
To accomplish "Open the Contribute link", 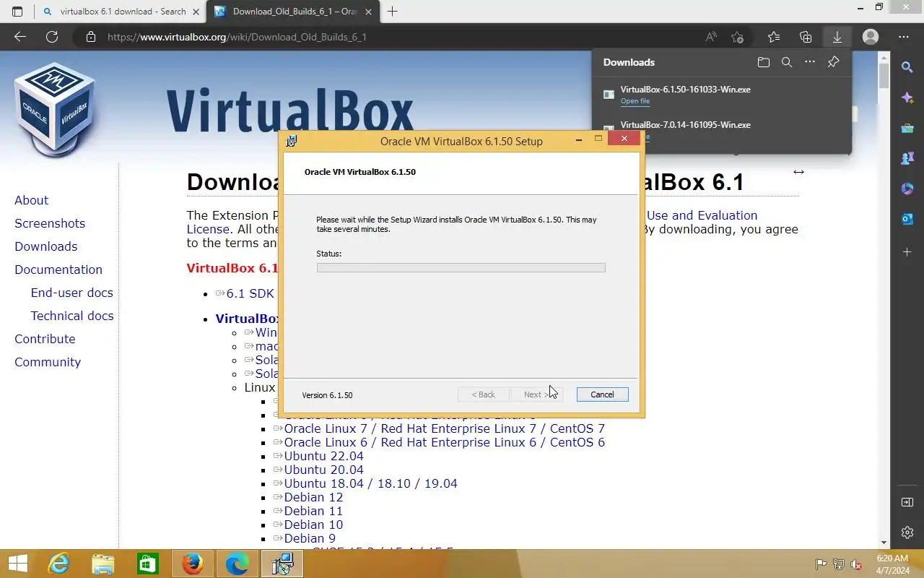I will pos(45,339).
